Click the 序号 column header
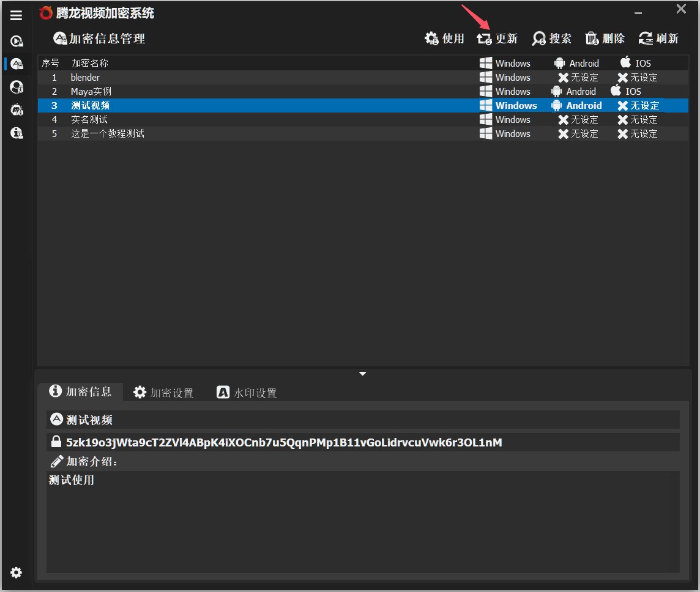Screen dimensions: 700x592 (x=50, y=64)
